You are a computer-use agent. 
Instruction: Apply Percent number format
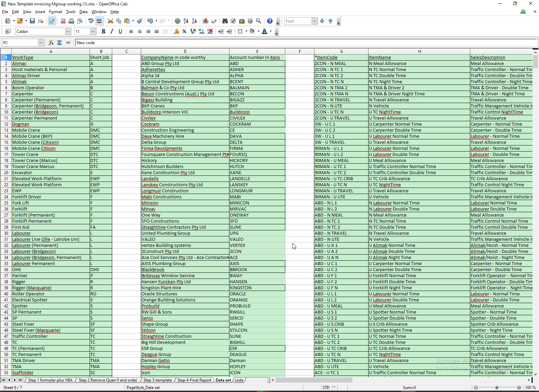(184, 31)
